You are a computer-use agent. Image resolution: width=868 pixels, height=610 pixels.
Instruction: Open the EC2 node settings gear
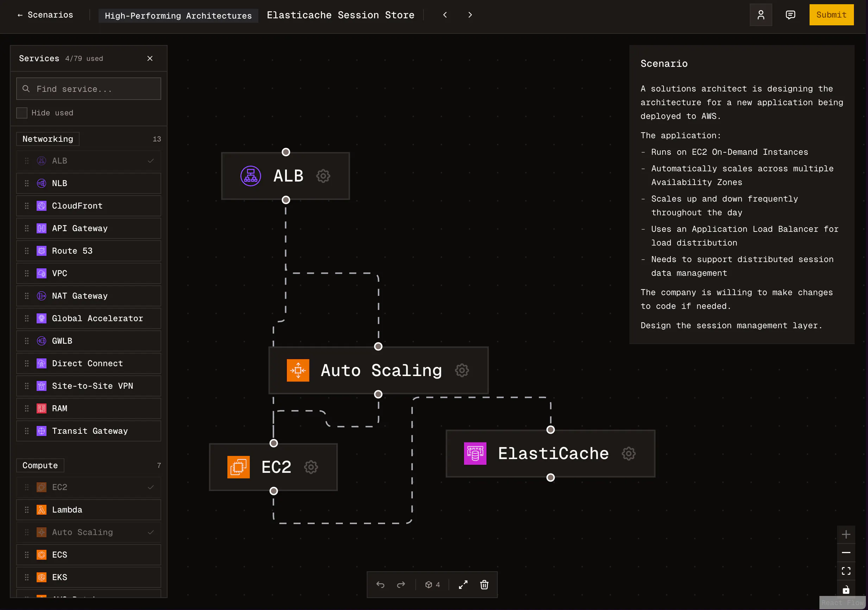pyautogui.click(x=311, y=467)
